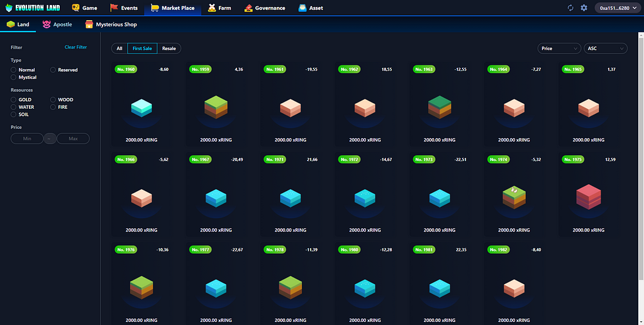This screenshot has height=325, width=644.
Task: Enable the WATER resource filter
Action: tap(14, 107)
